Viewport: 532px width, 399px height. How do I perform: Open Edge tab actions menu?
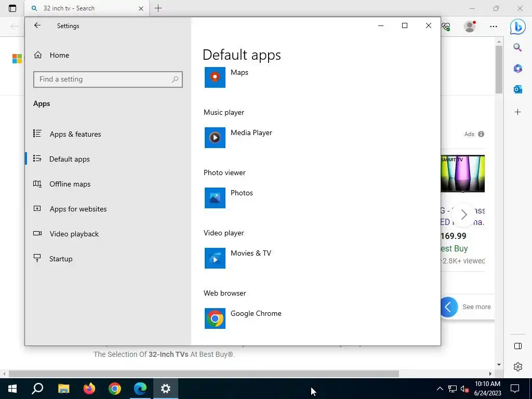point(12,8)
